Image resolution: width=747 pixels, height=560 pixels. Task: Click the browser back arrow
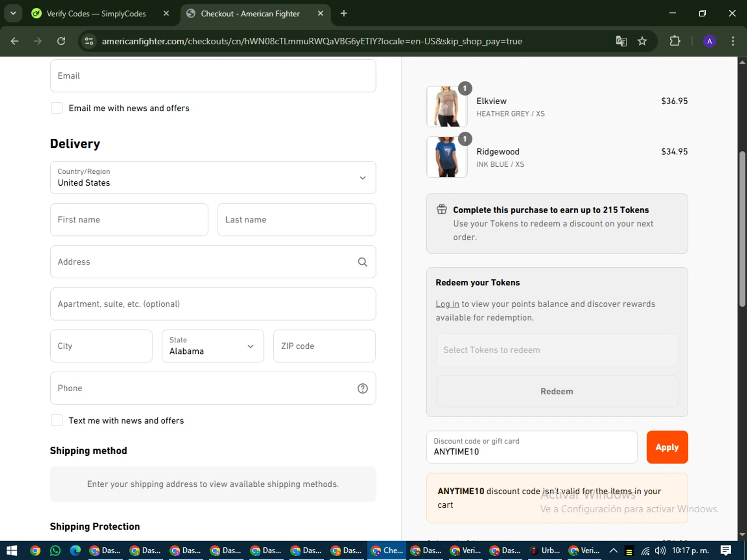coord(14,41)
